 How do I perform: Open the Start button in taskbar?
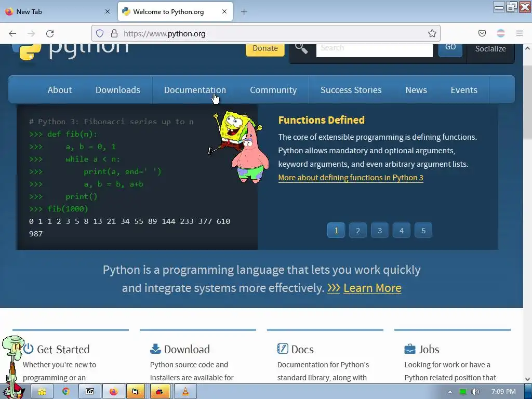pos(14,392)
